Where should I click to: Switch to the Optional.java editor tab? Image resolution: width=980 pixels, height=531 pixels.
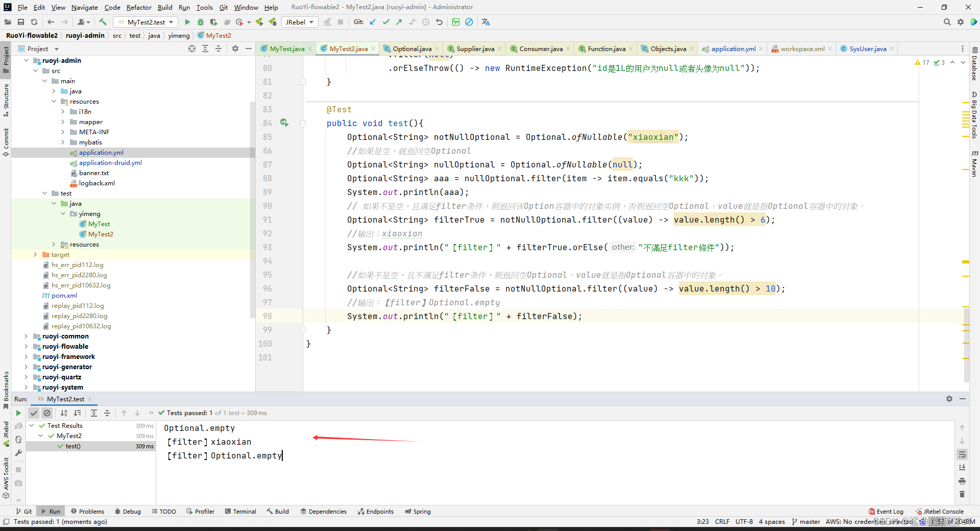[x=411, y=49]
